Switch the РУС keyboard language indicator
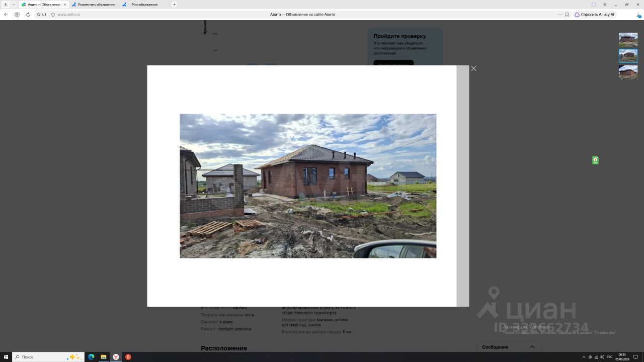The width and height of the screenshot is (644, 362). (x=609, y=357)
